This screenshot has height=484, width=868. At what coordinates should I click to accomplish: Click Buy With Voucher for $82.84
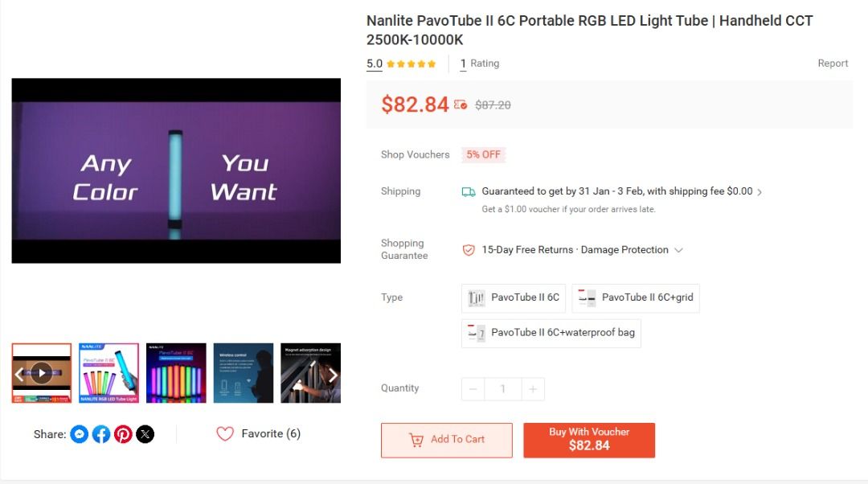click(x=590, y=440)
